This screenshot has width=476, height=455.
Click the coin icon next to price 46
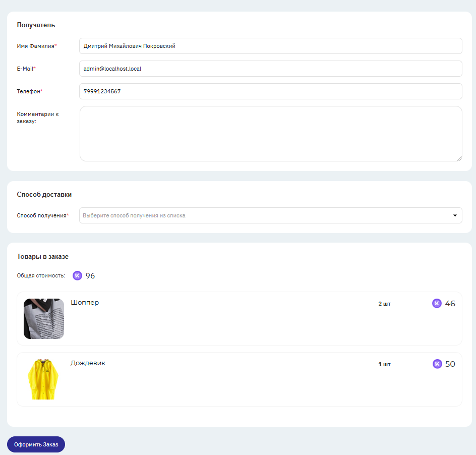pyautogui.click(x=437, y=303)
